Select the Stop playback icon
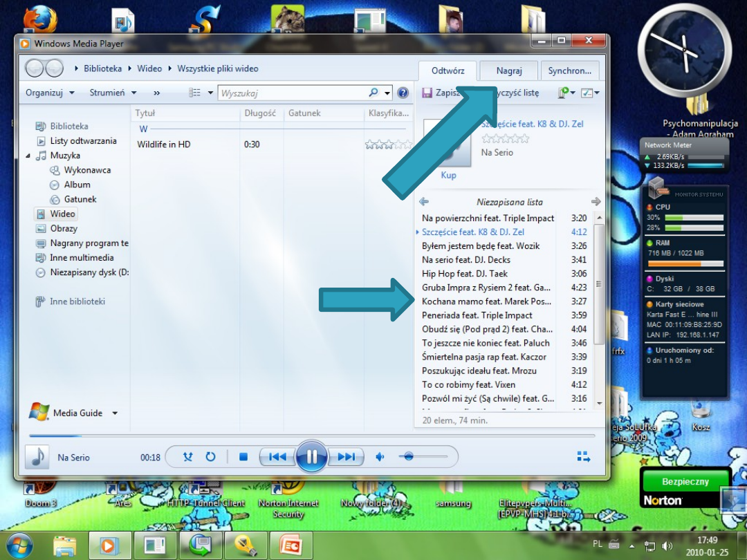Image resolution: width=747 pixels, height=560 pixels. (x=243, y=456)
